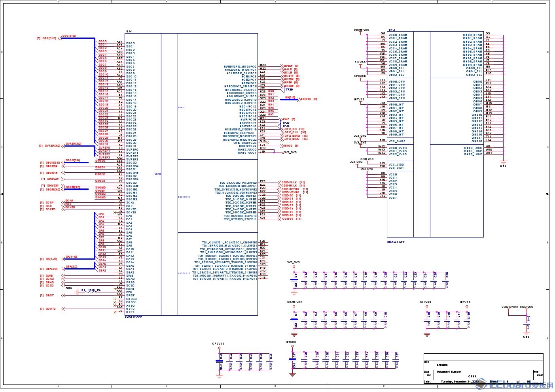555x392 pixels.
Task: Select the pcDuino title text
Action: coord(442,365)
